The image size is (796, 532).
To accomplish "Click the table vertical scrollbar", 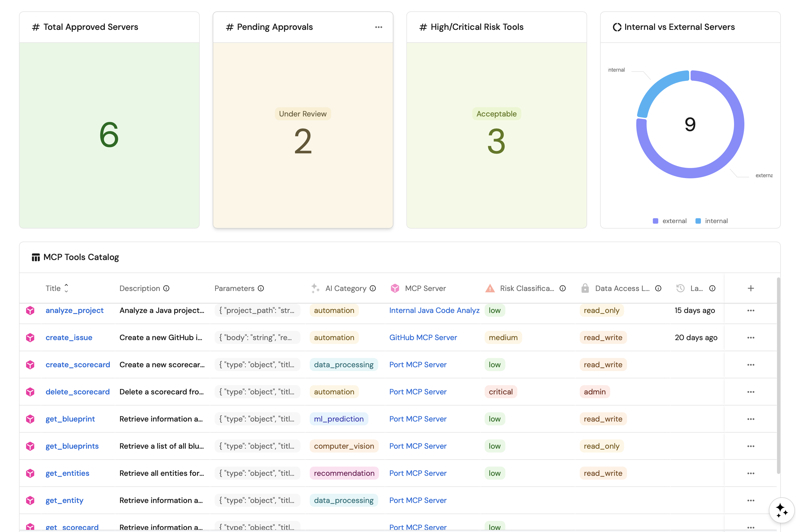I will pos(778,373).
